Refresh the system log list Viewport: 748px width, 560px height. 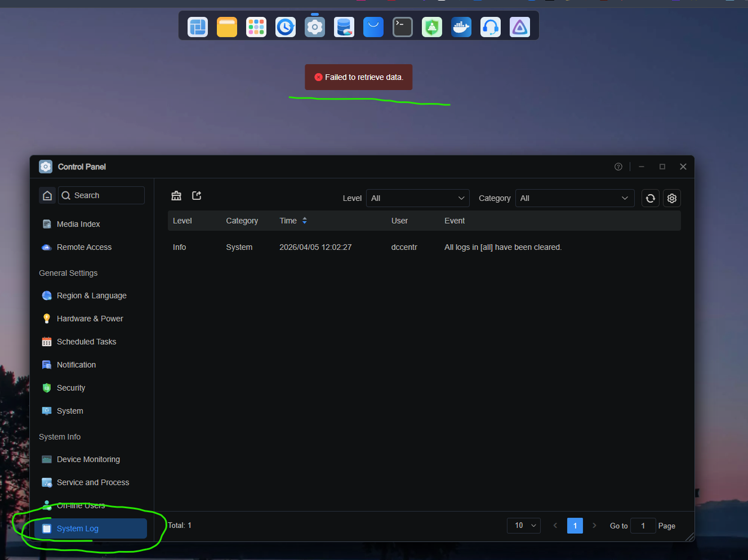(650, 199)
